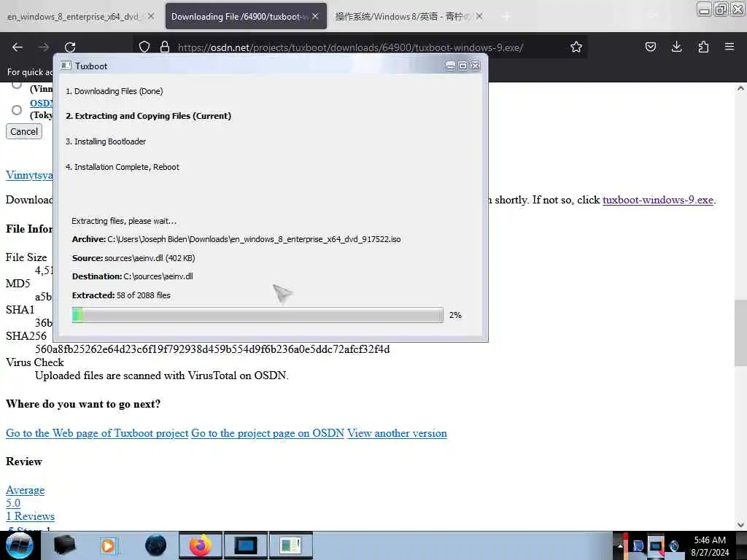Open the black box taskbar icon

pyautogui.click(x=64, y=545)
